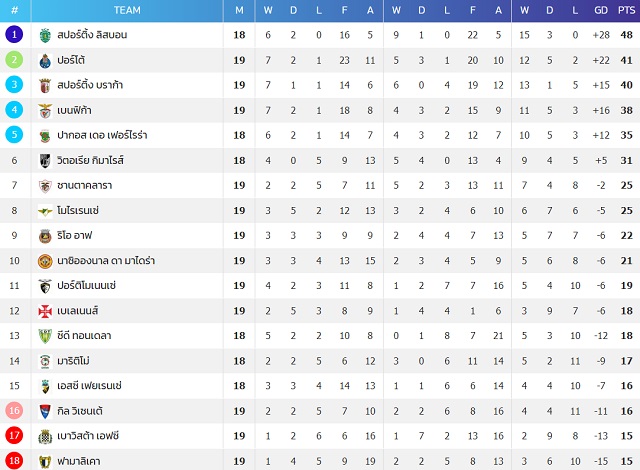Open the สปอร์ติ้ง ลิสบอน team name
The width and height of the screenshot is (640, 470).
tap(92, 35)
